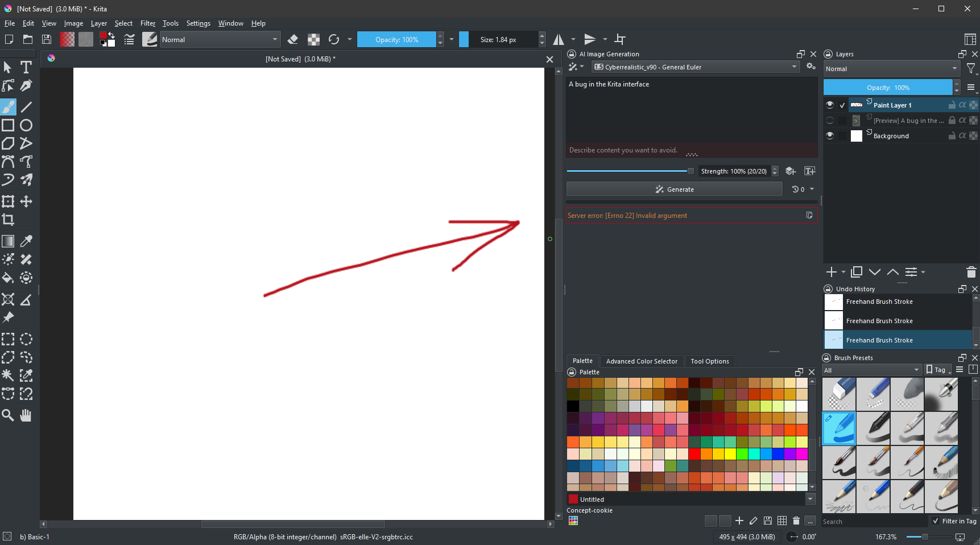Image resolution: width=980 pixels, height=545 pixels.
Task: Delete the selected layer
Action: 971,272
